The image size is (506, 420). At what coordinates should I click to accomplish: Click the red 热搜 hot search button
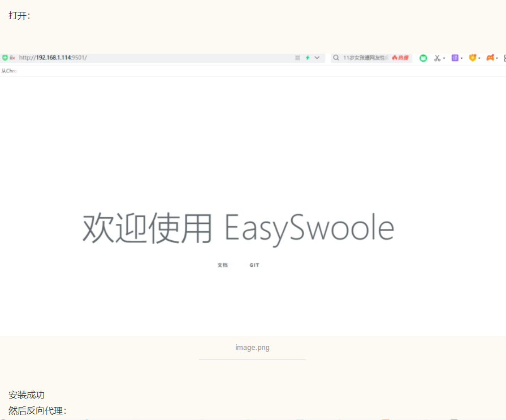400,58
